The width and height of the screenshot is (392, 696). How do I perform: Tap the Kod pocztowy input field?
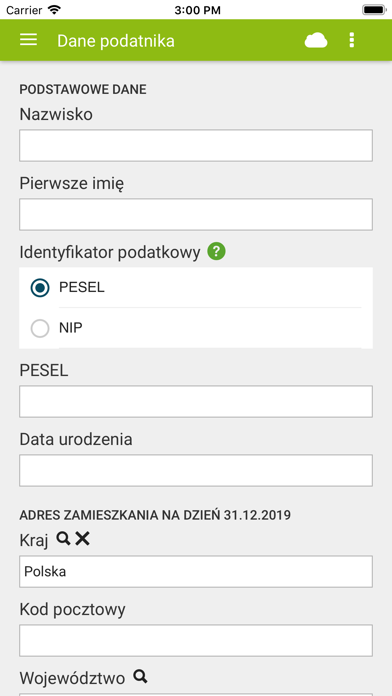pyautogui.click(x=196, y=641)
